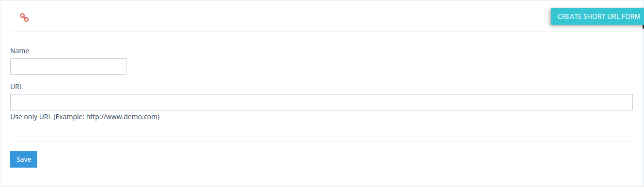Click the http://www.demo.com example text

click(x=122, y=117)
